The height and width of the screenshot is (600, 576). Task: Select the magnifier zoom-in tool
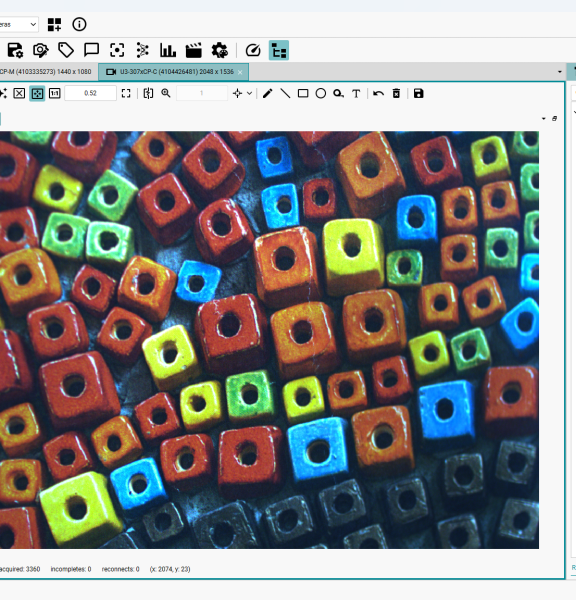[166, 93]
